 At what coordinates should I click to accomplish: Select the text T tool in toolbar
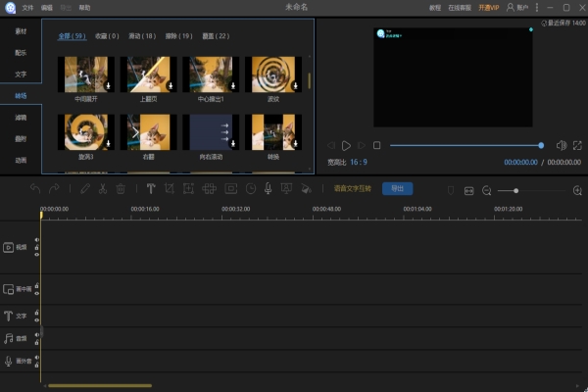pyautogui.click(x=151, y=189)
